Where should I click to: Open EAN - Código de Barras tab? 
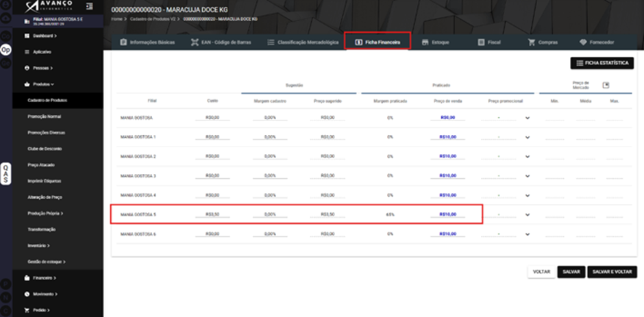(x=221, y=42)
